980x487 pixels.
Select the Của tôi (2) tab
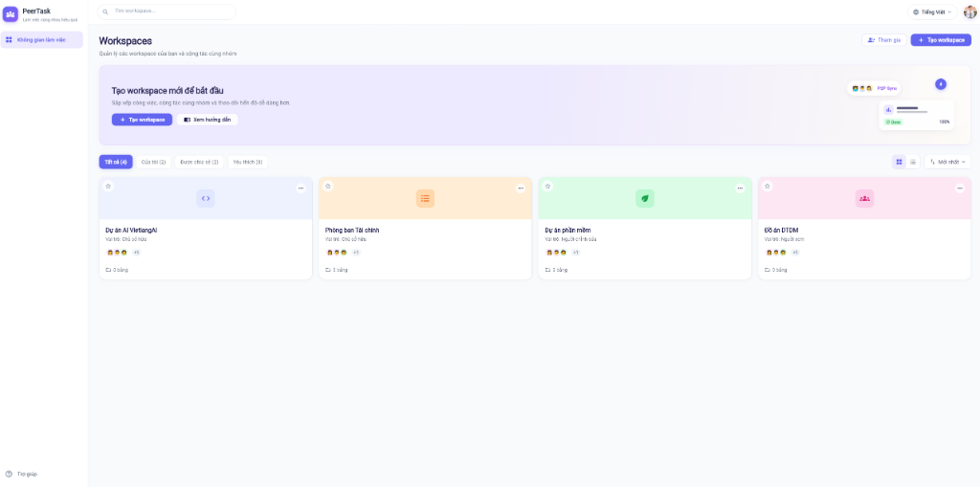point(153,162)
